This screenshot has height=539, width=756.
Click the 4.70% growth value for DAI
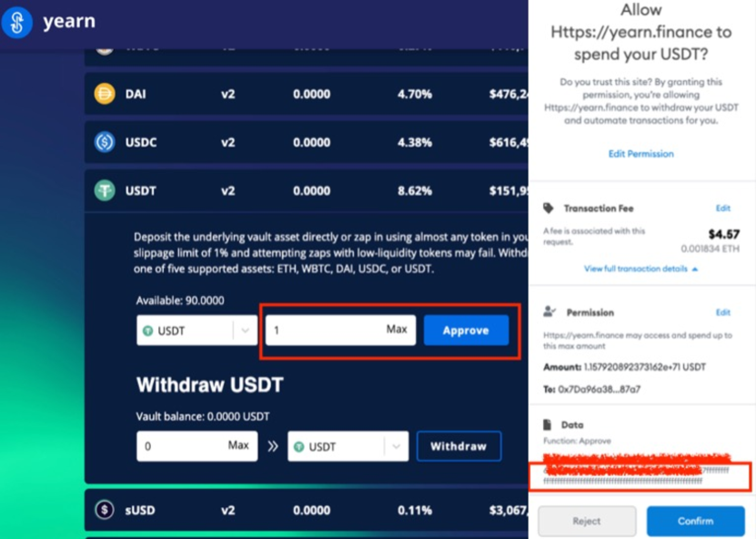[415, 94]
